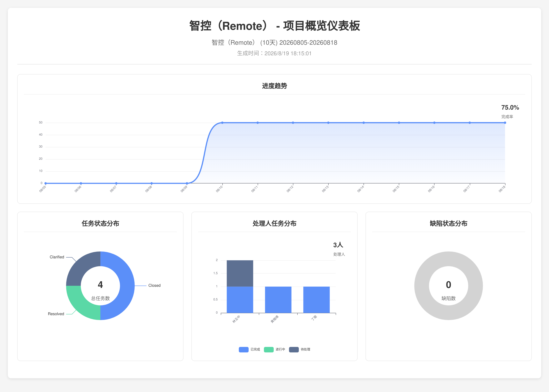Screen dimensions: 549x392
Task: Click the '黄楷维' axis label
Action: (x=274, y=319)
